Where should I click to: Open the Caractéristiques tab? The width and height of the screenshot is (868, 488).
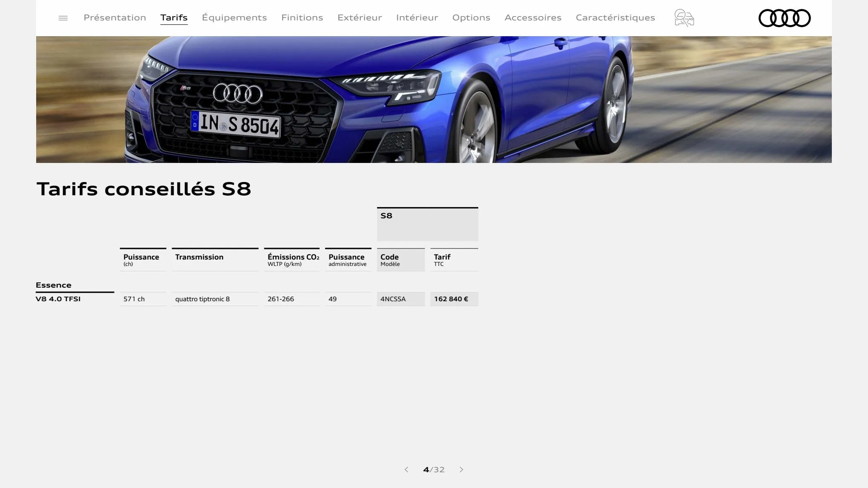[x=615, y=17]
